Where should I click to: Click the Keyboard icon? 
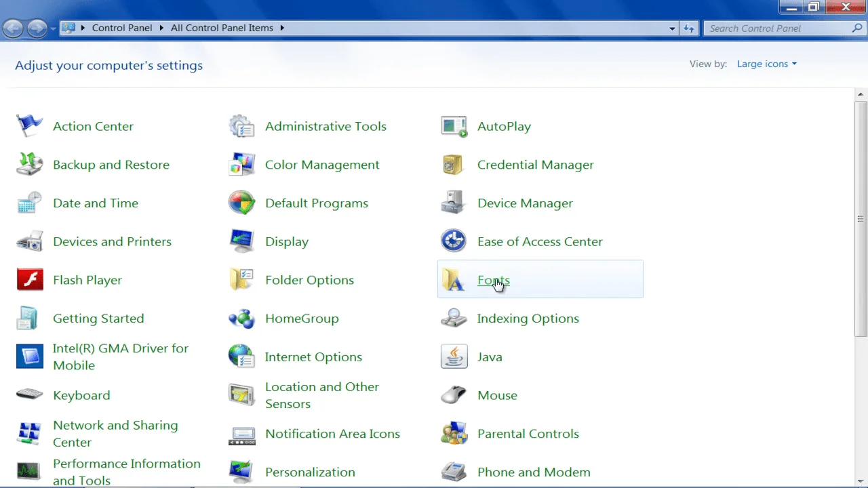pos(30,394)
